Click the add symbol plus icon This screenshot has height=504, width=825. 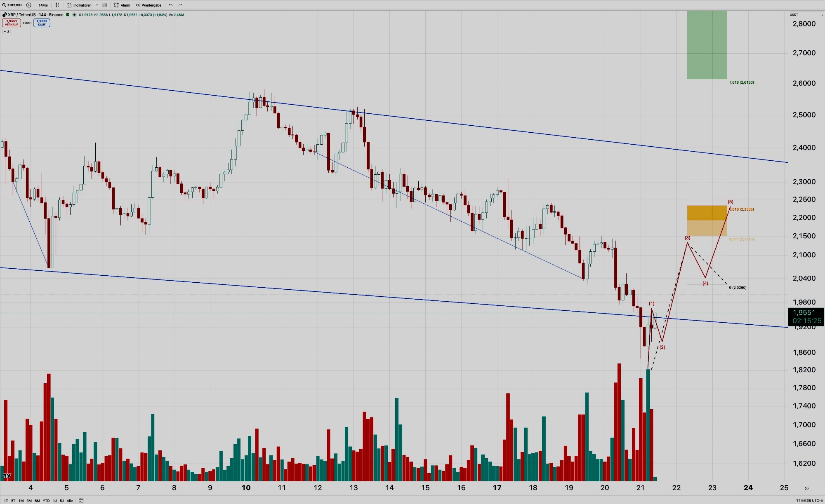(28, 5)
